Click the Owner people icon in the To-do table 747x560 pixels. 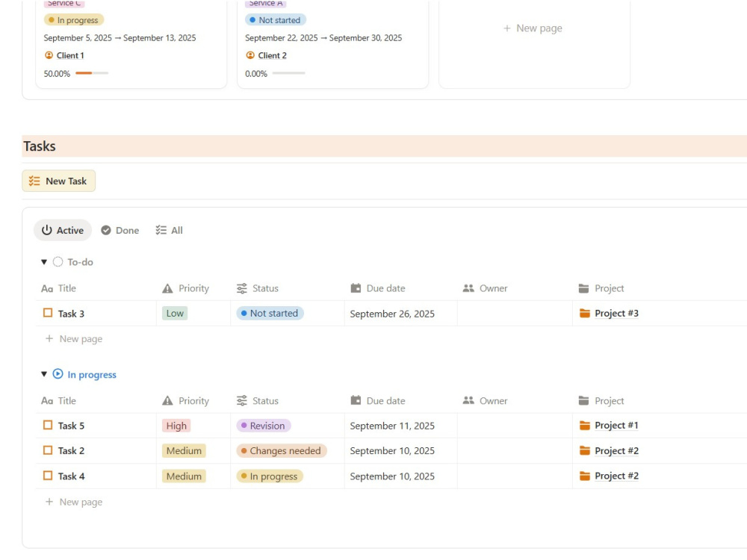coord(468,288)
